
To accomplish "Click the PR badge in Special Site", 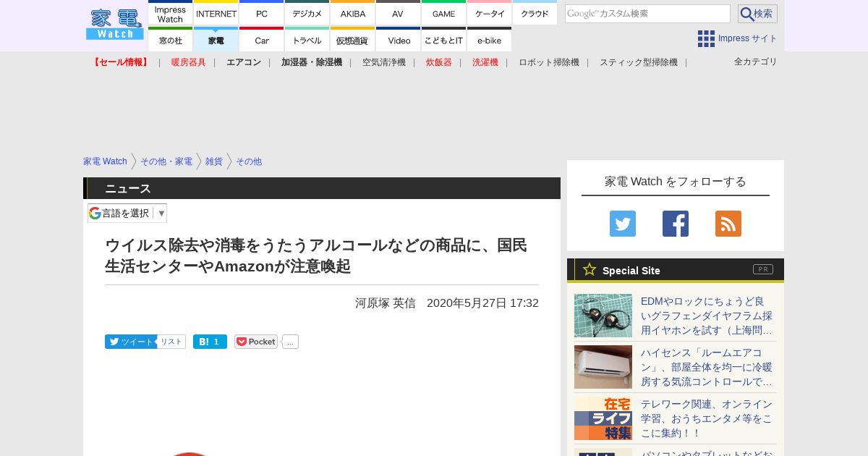I will 763,269.
